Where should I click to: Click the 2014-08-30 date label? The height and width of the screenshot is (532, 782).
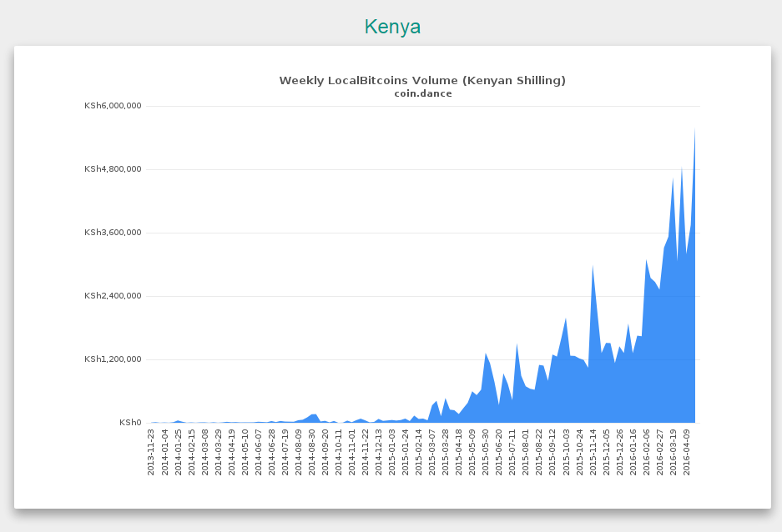(x=311, y=452)
